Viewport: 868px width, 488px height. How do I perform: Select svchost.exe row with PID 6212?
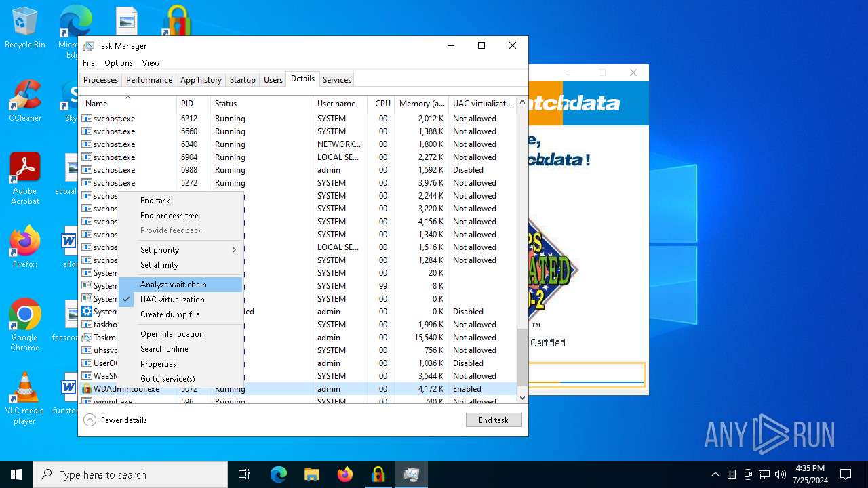[298, 119]
